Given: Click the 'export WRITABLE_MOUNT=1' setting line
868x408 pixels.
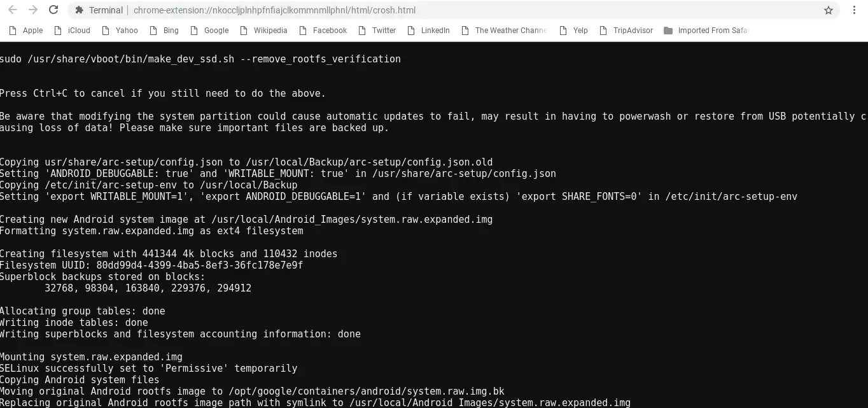Looking at the screenshot, I should pyautogui.click(x=398, y=196).
